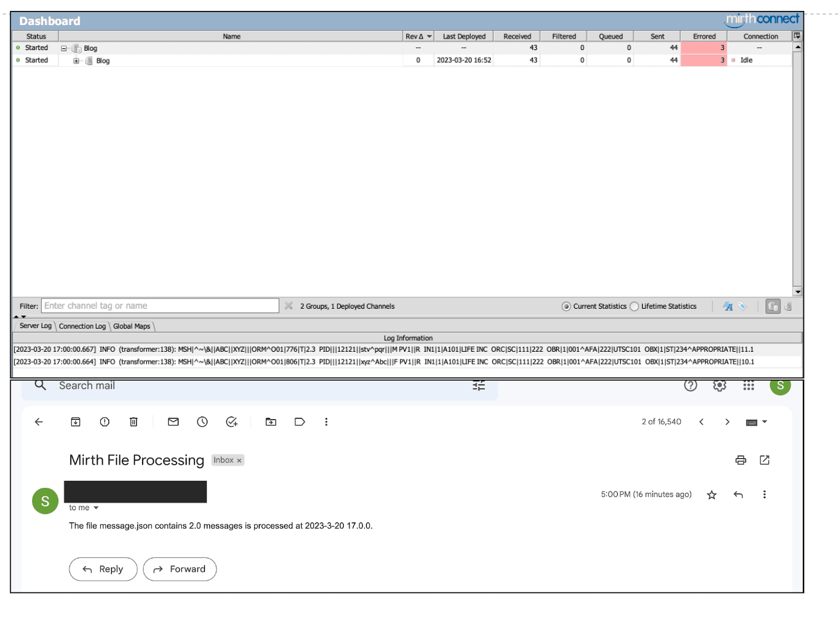Open Gmail Settings gear
840x629 pixels.
[720, 385]
